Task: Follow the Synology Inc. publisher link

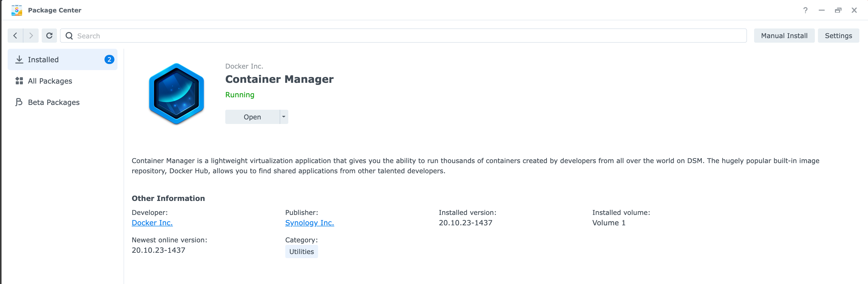Action: (x=309, y=223)
